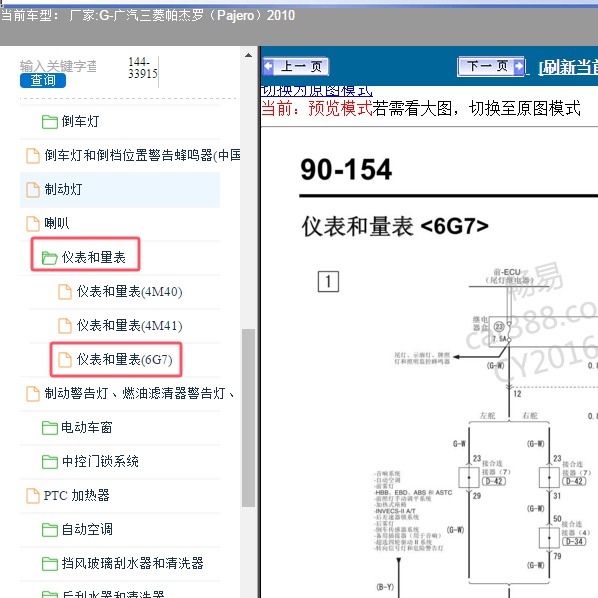Go to next page with 下一页

pos(491,67)
